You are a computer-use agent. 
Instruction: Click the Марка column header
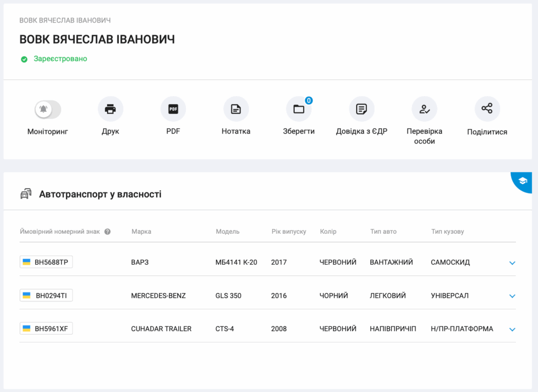(141, 232)
